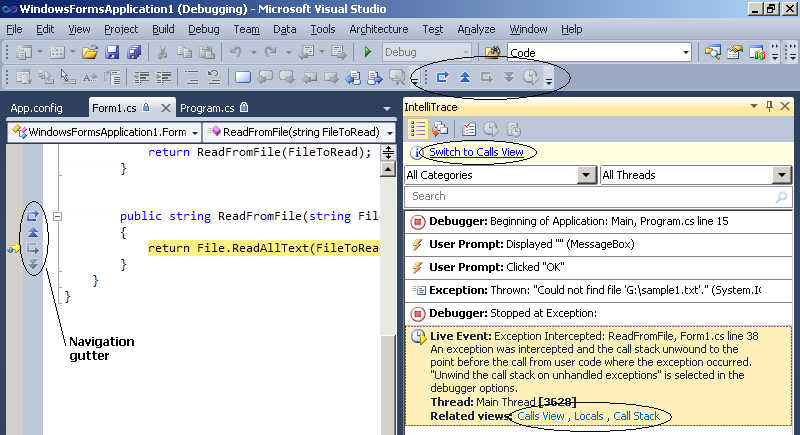The width and height of the screenshot is (800, 435).
Task: Click the Find in Files binoculars icon
Action: click(492, 52)
